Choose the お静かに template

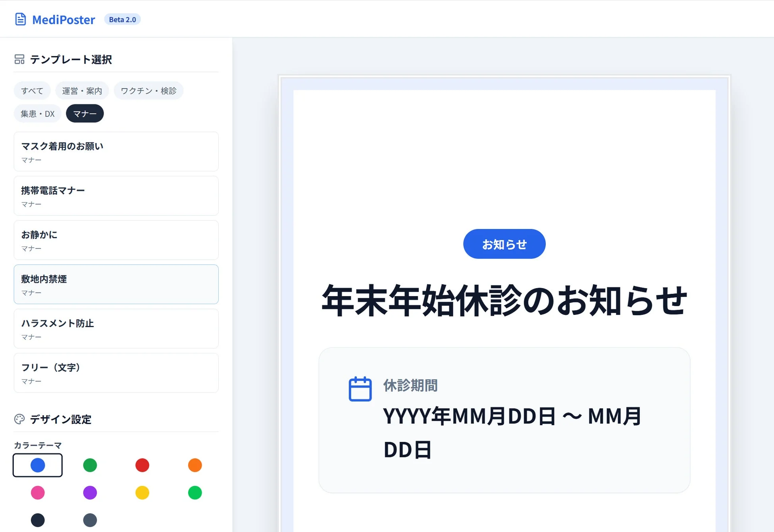[x=116, y=240]
